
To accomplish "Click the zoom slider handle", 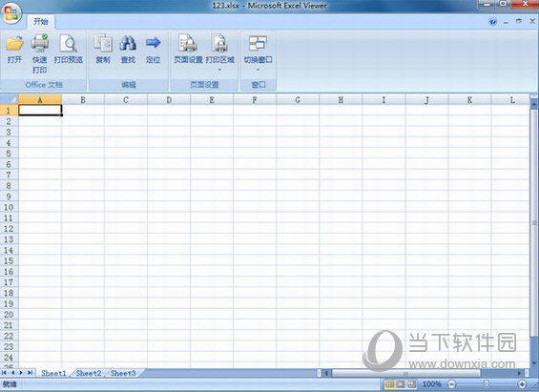I will [487, 383].
